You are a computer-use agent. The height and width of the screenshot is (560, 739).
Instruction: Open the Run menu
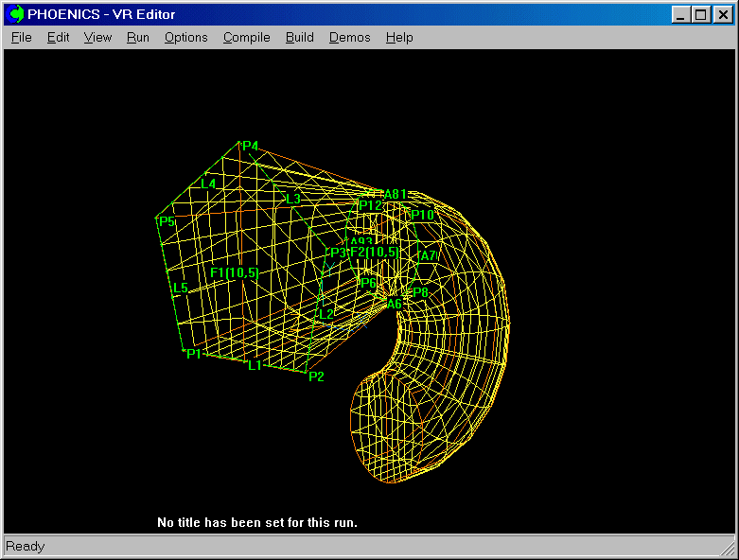point(137,38)
